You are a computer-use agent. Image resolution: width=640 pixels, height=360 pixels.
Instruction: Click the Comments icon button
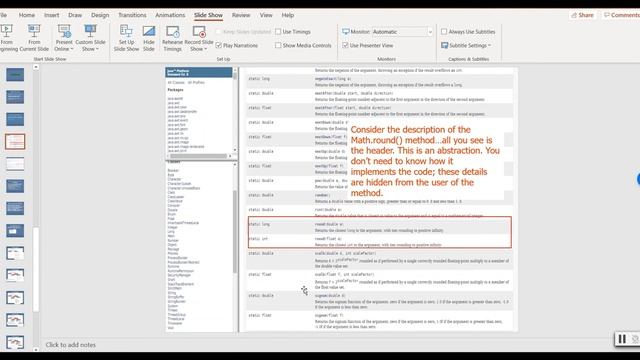click(621, 15)
